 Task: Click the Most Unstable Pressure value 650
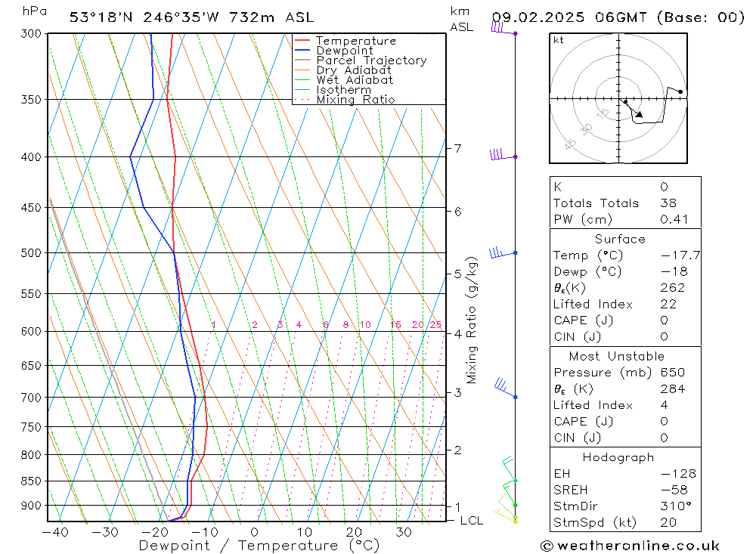(x=673, y=373)
